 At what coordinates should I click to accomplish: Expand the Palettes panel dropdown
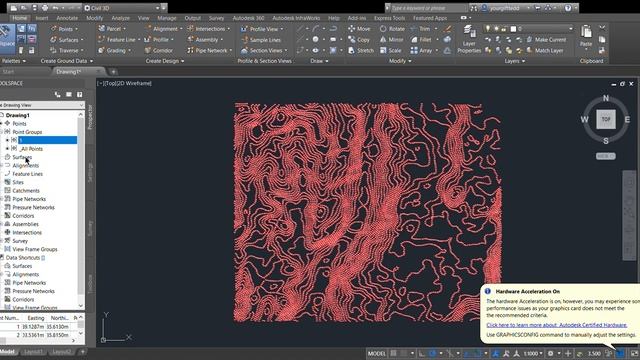pos(13,61)
